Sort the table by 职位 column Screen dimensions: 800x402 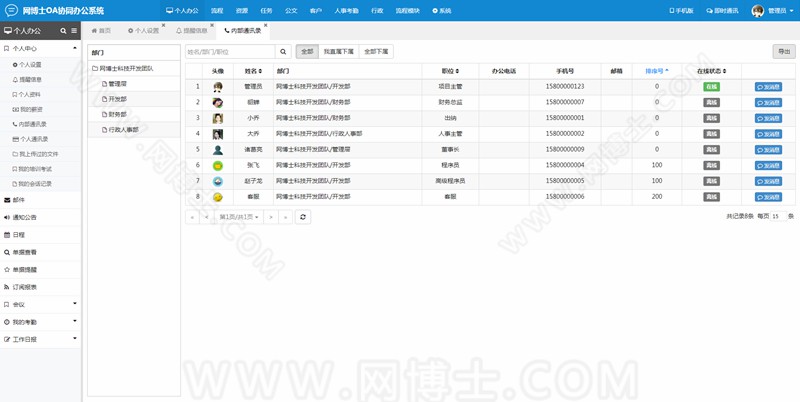click(x=450, y=71)
